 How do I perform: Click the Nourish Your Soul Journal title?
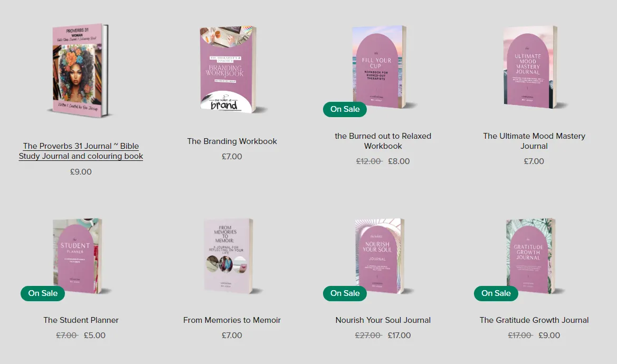(x=383, y=320)
